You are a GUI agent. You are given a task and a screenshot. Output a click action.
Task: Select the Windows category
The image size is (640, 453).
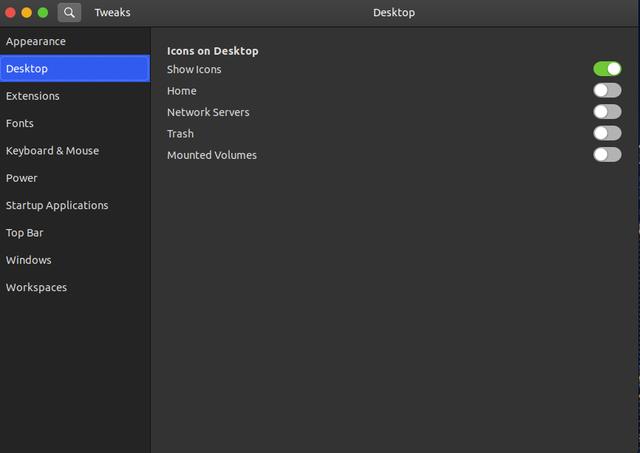coord(75,260)
